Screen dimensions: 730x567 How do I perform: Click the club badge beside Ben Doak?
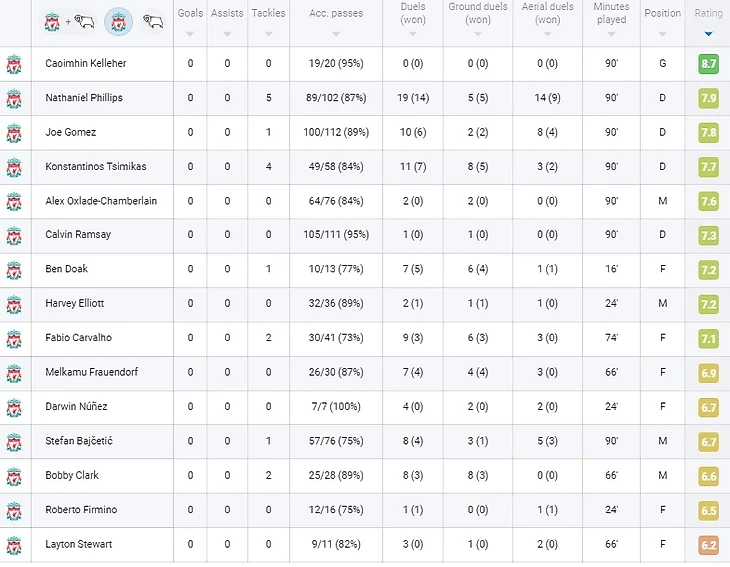[14, 270]
